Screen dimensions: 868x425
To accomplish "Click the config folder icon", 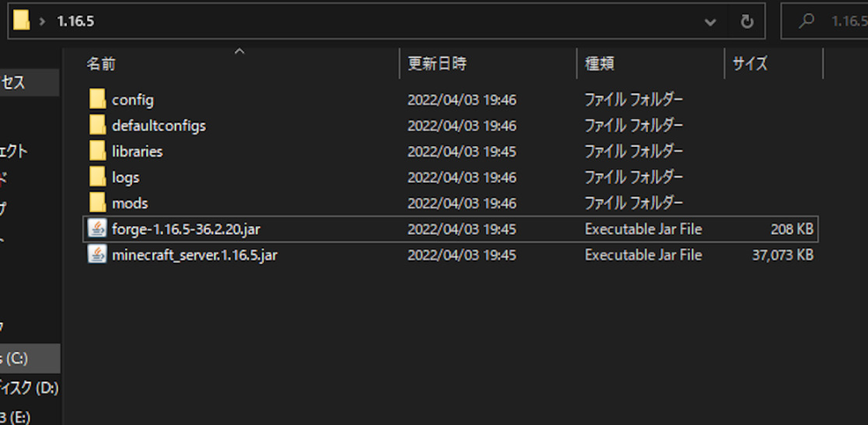I will coord(97,100).
